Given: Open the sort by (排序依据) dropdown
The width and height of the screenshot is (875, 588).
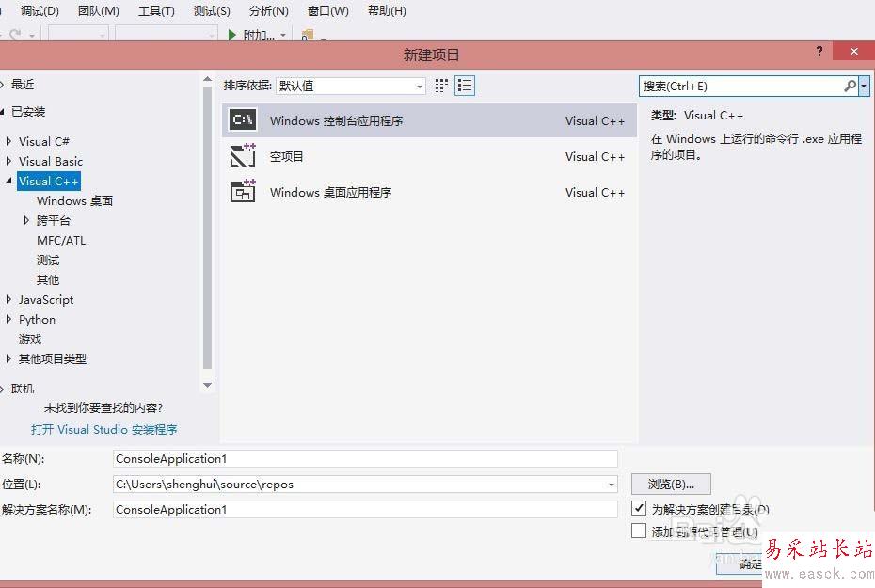Looking at the screenshot, I should pyautogui.click(x=350, y=86).
